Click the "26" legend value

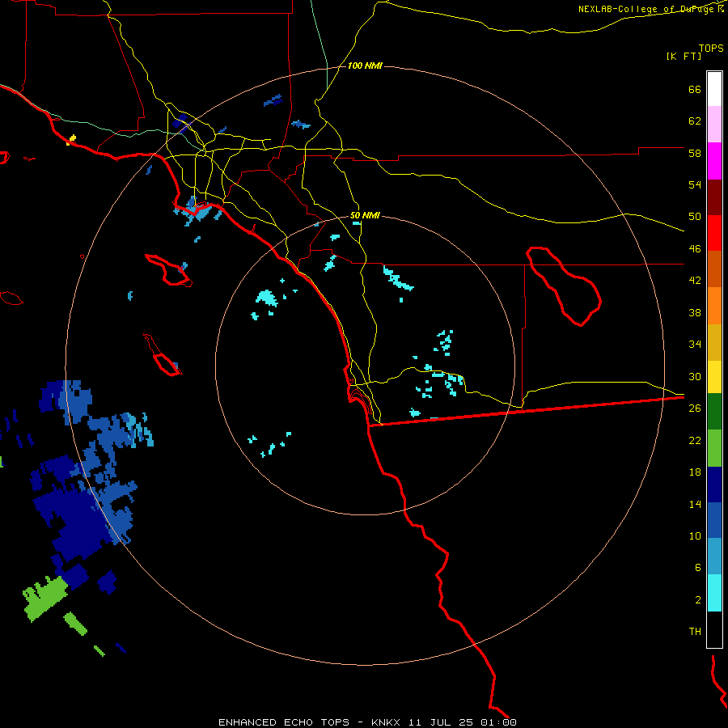[x=695, y=408]
